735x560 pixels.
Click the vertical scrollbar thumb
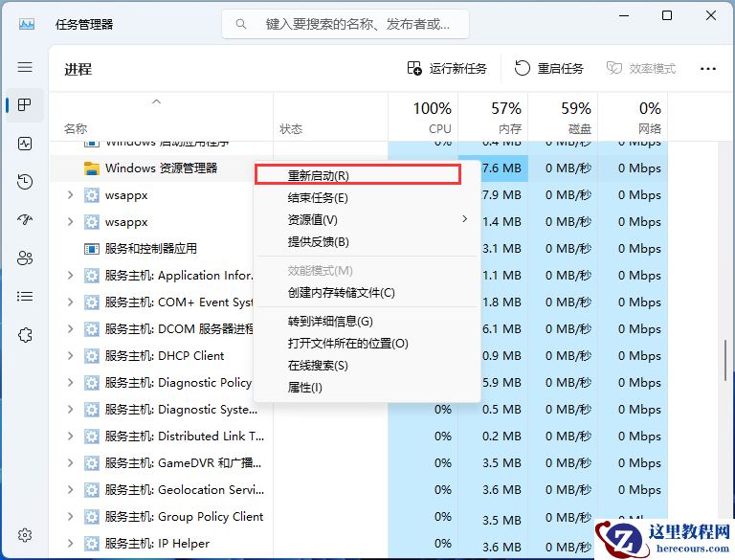[725, 361]
